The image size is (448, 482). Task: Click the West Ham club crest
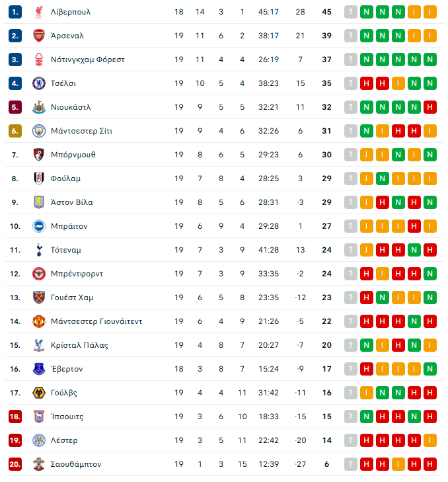click(x=38, y=298)
